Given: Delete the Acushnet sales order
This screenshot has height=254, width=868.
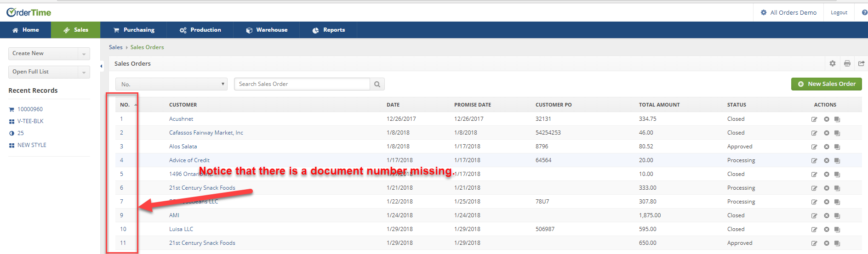Looking at the screenshot, I should 826,119.
